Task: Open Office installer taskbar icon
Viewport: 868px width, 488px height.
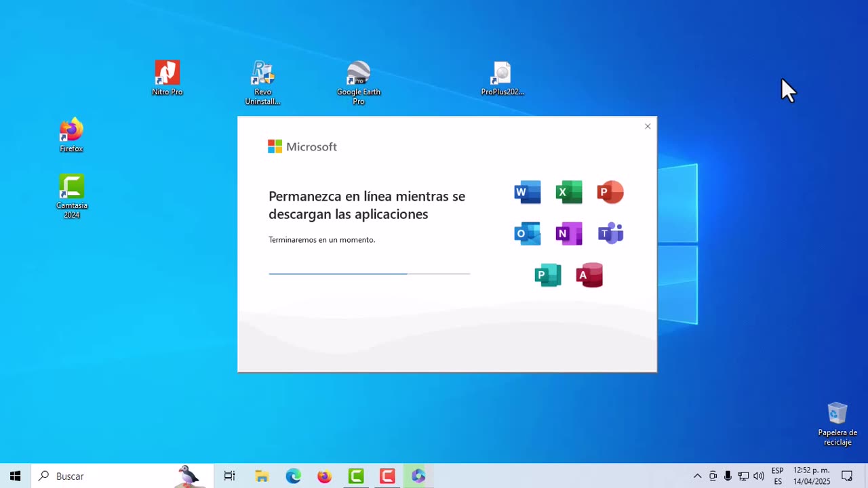Action: click(418, 476)
